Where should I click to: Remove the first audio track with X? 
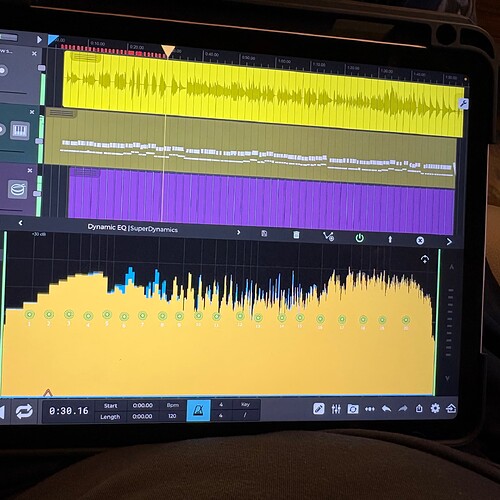point(34,53)
